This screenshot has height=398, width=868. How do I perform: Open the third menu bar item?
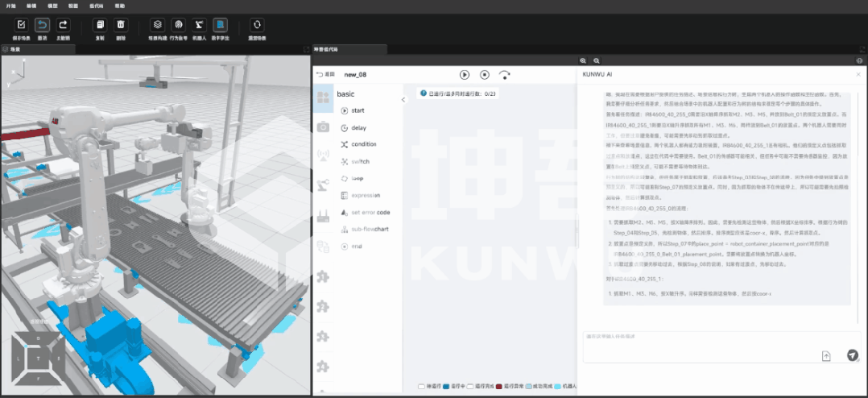click(x=52, y=5)
